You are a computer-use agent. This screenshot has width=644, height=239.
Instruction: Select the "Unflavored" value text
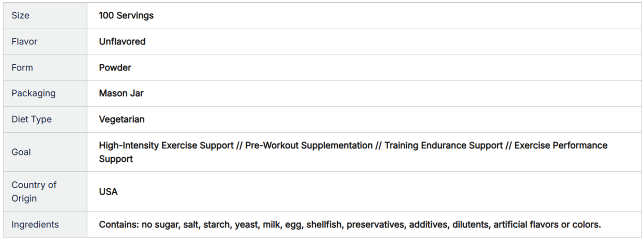click(x=122, y=41)
